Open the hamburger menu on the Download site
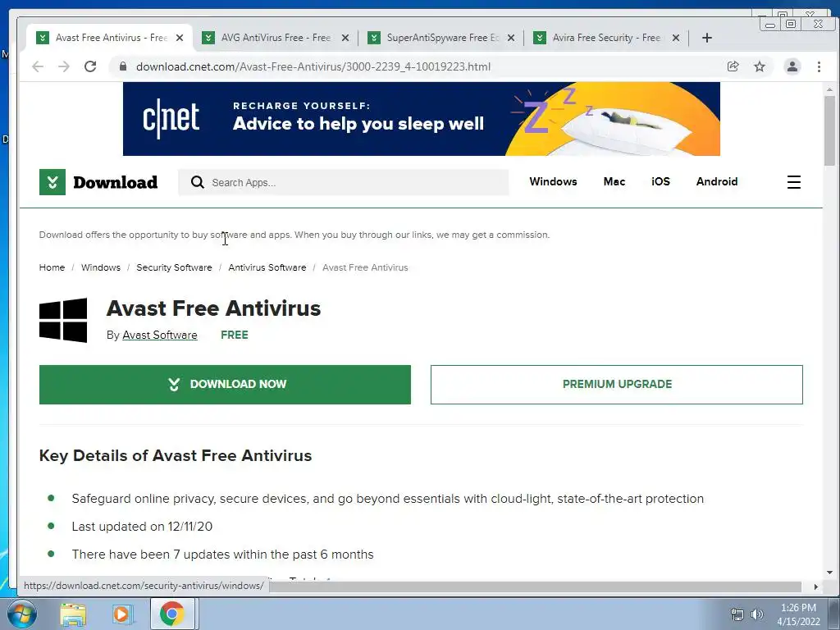840x630 pixels. [793, 182]
